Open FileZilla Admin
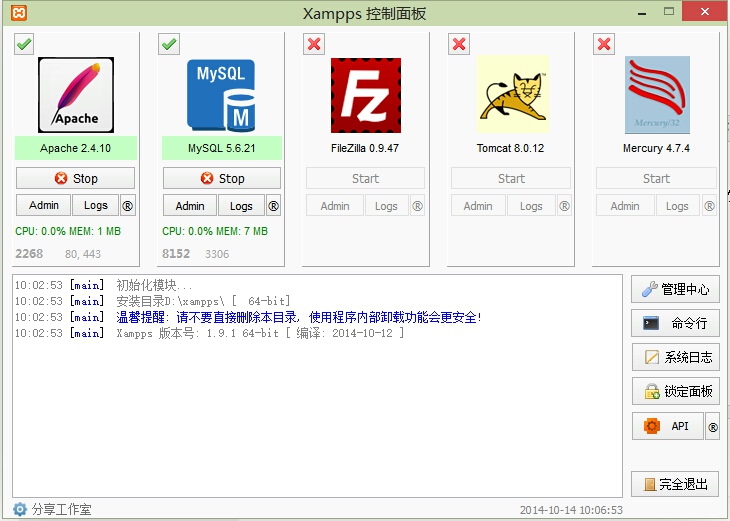Image resolution: width=730 pixels, height=521 pixels. [x=335, y=205]
